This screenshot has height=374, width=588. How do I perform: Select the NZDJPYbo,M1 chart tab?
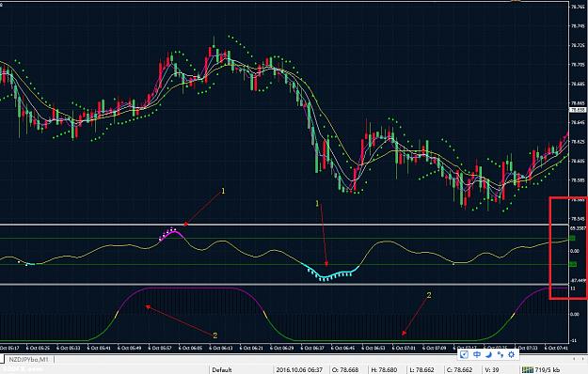tap(29, 360)
